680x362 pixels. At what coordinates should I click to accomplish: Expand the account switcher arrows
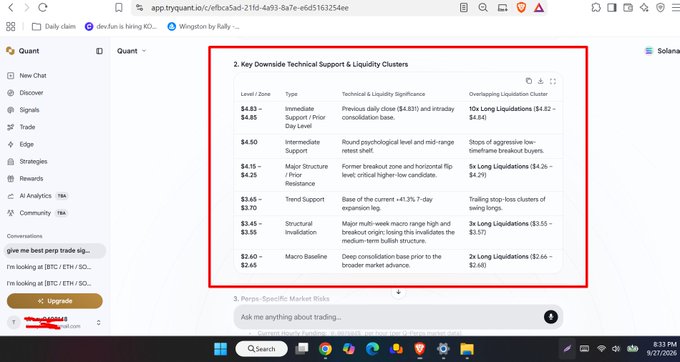[x=98, y=323]
